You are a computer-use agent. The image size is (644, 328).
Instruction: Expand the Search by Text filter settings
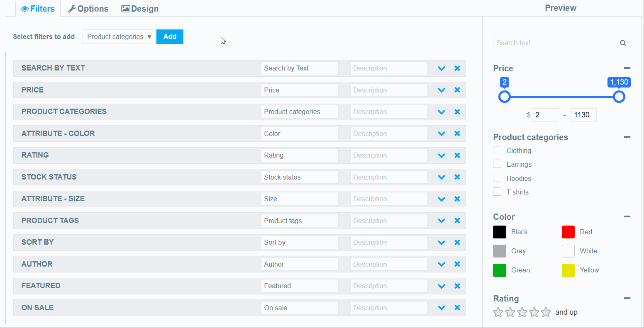tap(442, 68)
